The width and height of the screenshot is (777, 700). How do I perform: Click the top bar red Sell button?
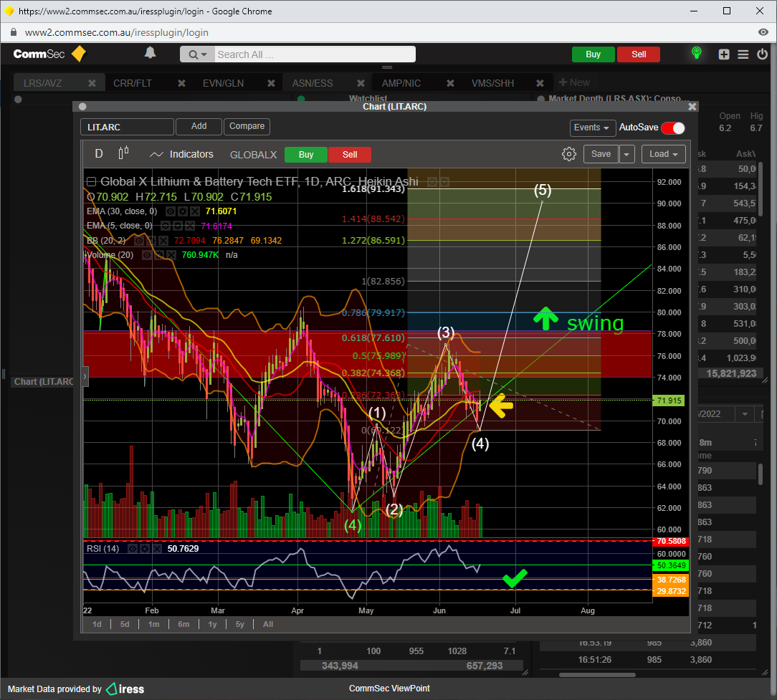(x=639, y=54)
